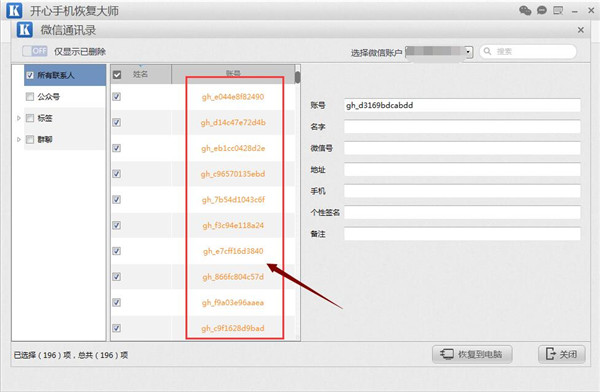The image size is (600, 392).
Task: Select account gh_d14c47e72d4b
Action: pyautogui.click(x=233, y=122)
